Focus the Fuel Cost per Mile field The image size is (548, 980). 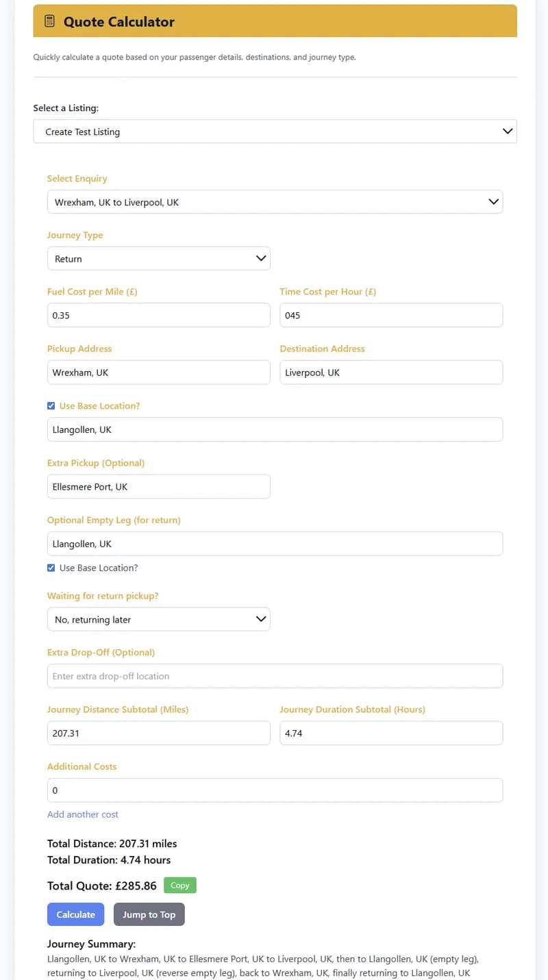[x=158, y=316]
